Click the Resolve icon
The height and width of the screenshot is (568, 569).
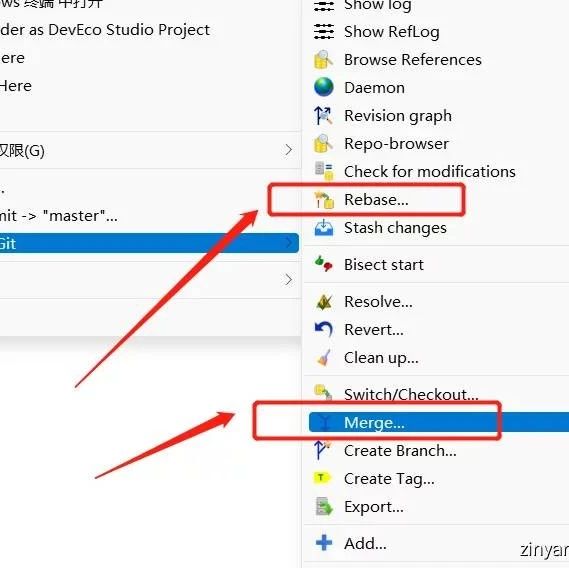pyautogui.click(x=324, y=302)
